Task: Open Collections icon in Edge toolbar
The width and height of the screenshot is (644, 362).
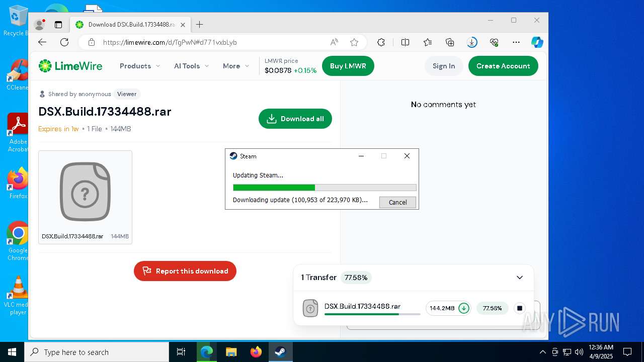Action: tap(450, 42)
